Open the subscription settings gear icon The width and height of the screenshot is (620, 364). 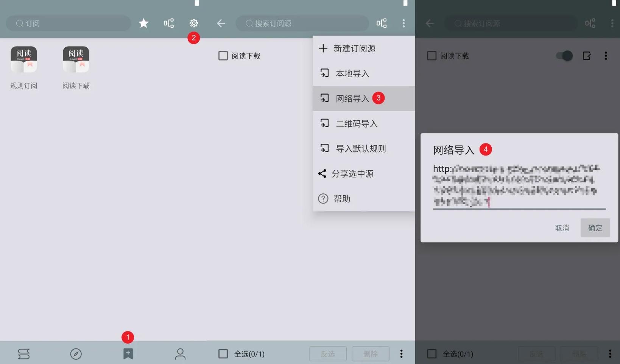(x=194, y=23)
